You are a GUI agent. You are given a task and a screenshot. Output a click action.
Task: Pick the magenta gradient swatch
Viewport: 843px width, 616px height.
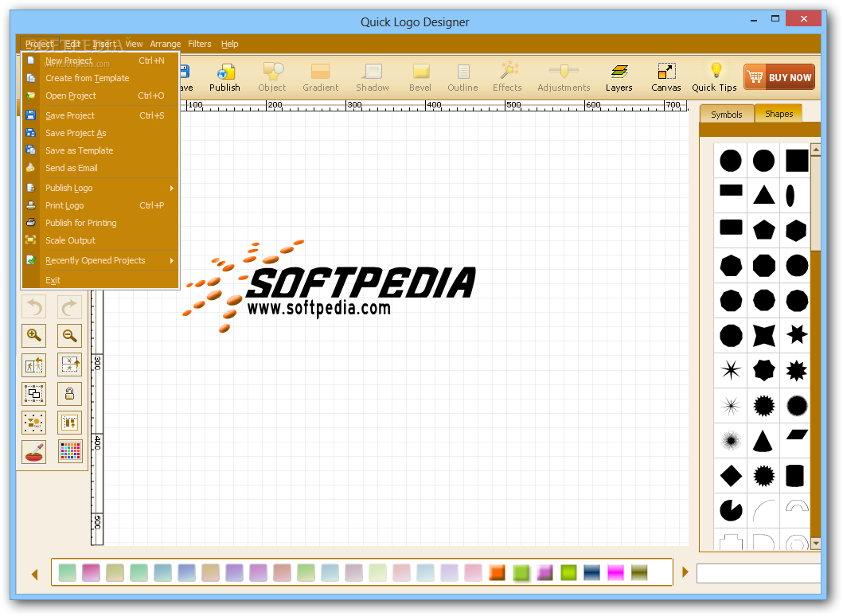(615, 572)
